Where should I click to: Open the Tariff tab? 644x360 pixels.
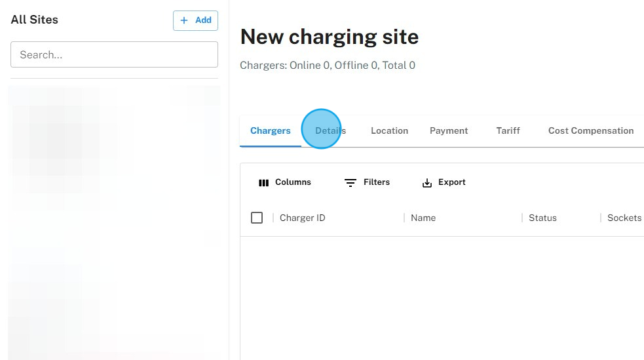click(x=508, y=130)
